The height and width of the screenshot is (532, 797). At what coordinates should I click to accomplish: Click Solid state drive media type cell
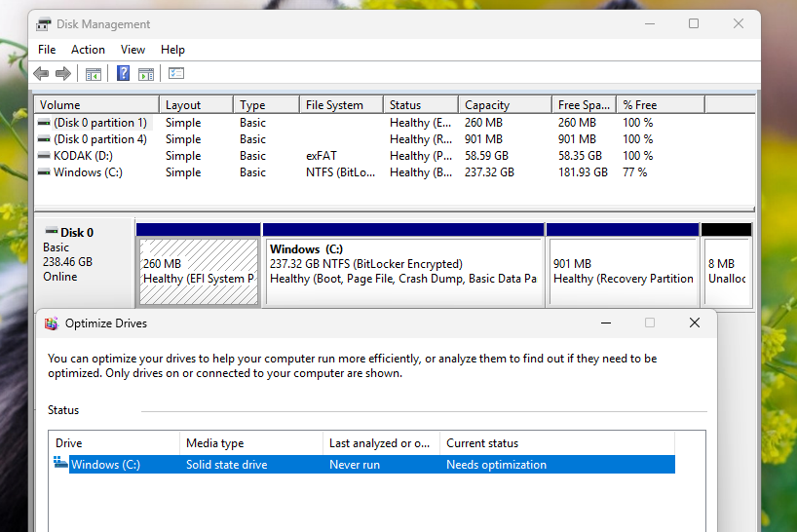click(226, 465)
